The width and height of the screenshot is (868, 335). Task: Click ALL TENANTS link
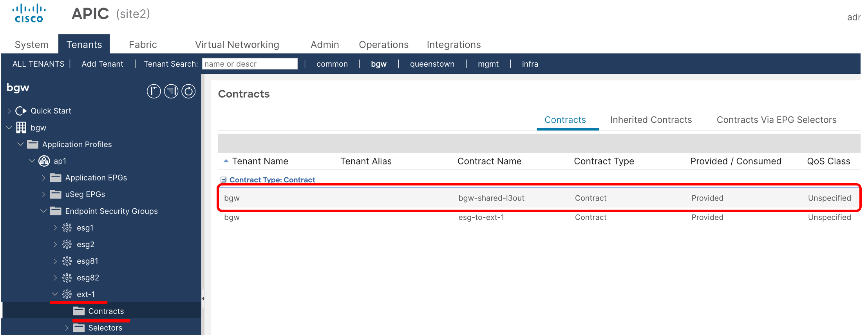tap(38, 64)
